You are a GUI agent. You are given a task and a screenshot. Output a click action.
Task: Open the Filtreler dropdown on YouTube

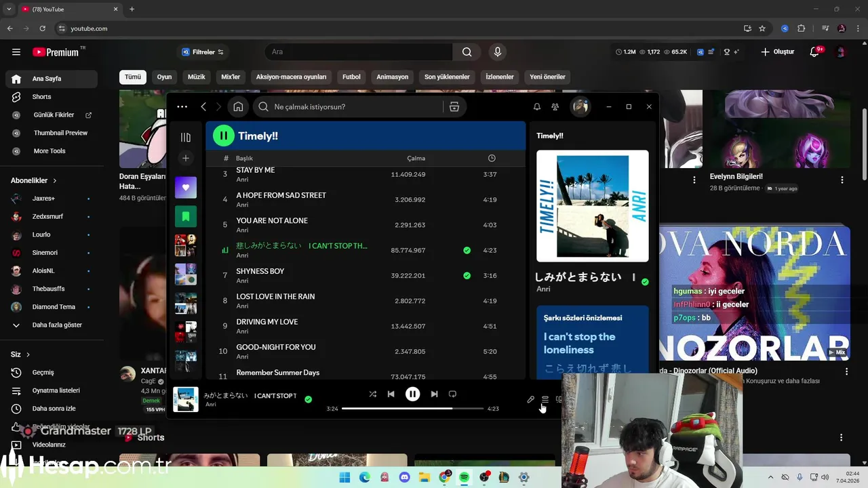pyautogui.click(x=203, y=52)
